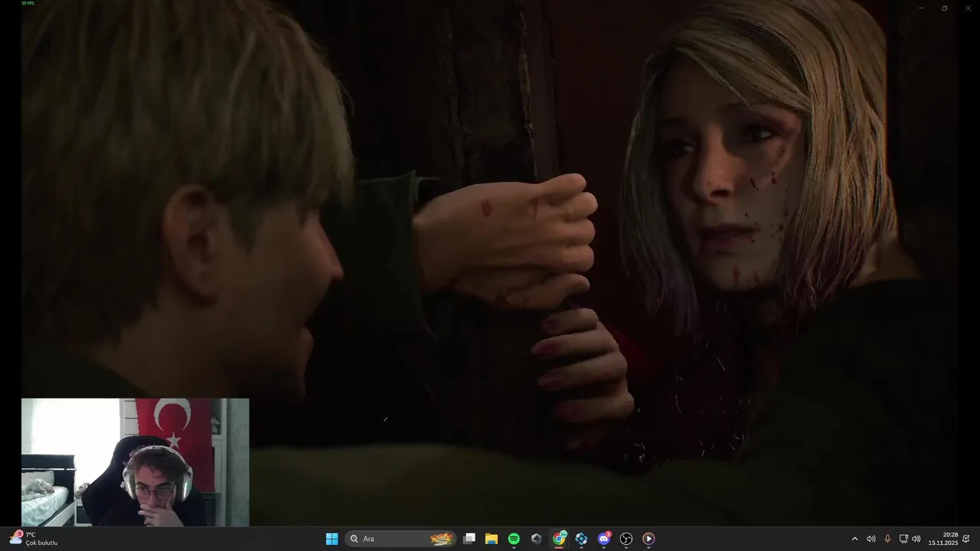Click the webcam overlay thumbnail
This screenshot has width=980, height=551.
[x=136, y=462]
